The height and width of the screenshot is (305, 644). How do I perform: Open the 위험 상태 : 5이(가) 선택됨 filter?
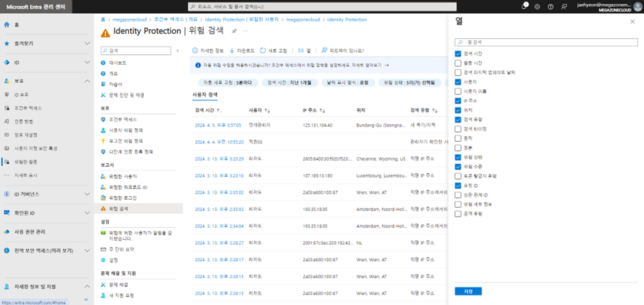[x=409, y=83]
